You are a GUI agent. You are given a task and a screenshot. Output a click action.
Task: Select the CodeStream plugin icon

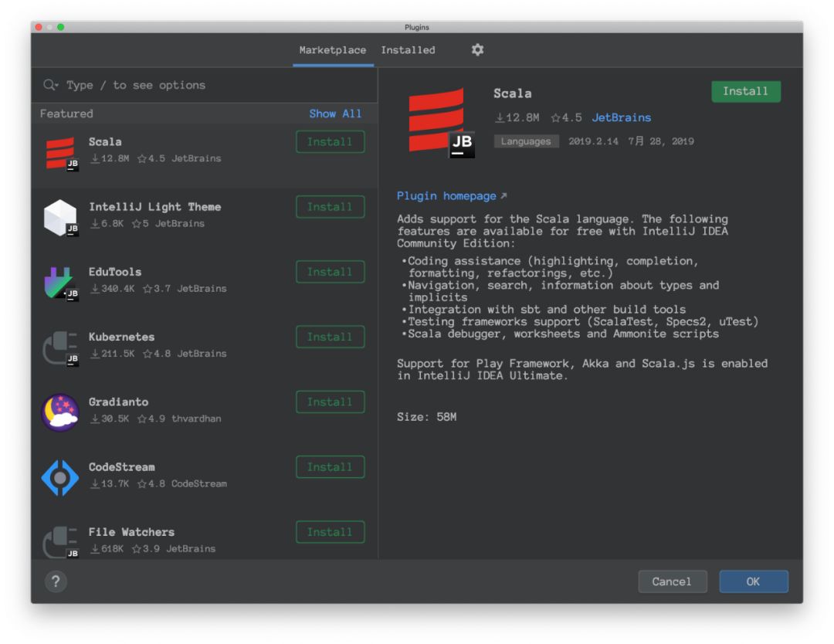pos(60,478)
